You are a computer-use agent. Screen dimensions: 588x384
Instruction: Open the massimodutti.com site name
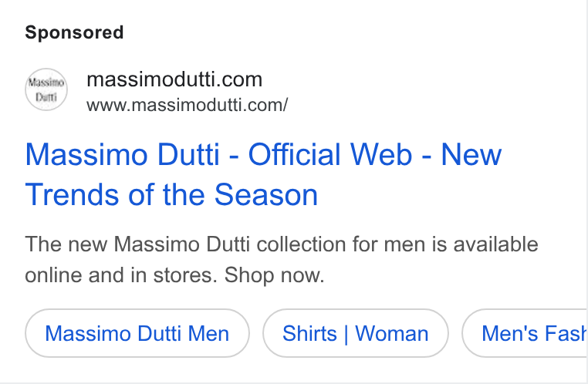pos(174,79)
